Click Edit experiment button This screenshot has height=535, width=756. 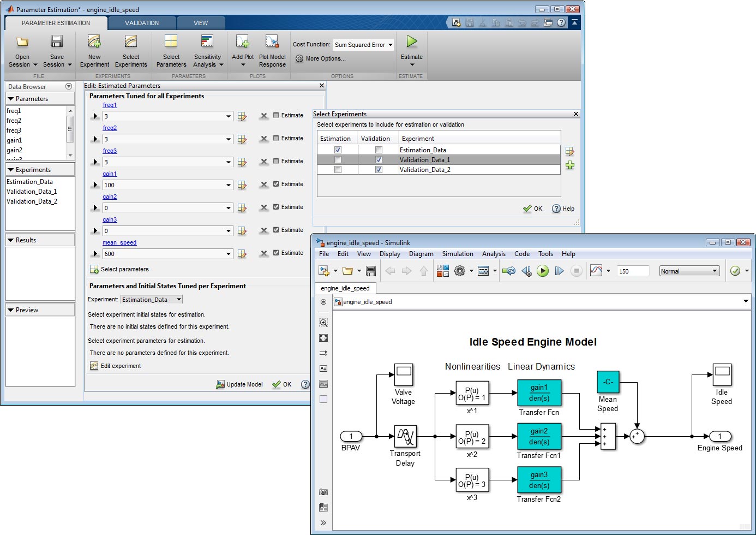pos(116,366)
